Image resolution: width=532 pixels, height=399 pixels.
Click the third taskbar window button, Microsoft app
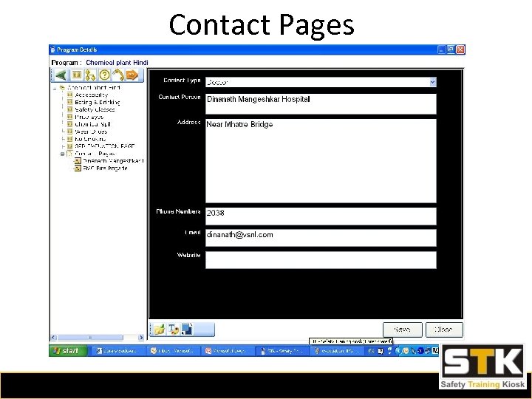point(226,351)
